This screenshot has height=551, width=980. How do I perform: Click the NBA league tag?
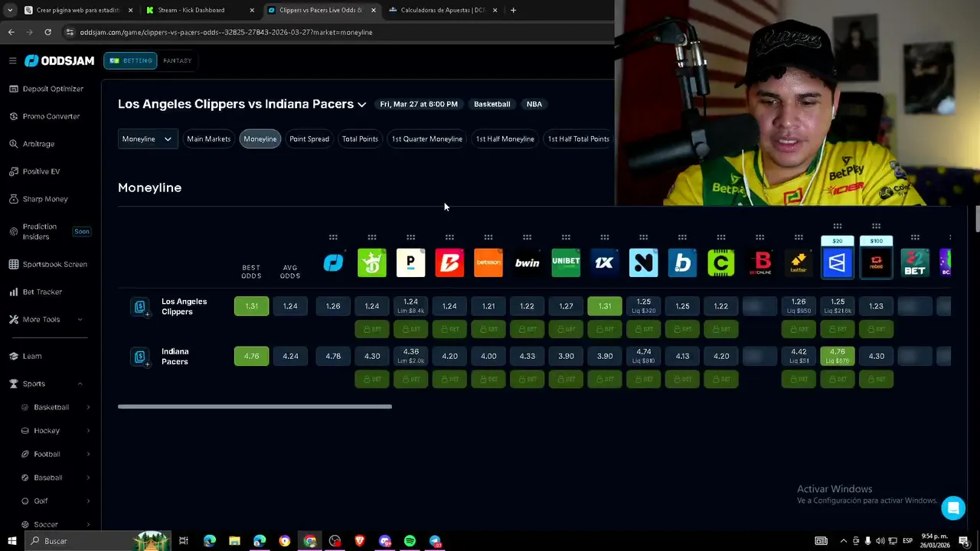(534, 104)
